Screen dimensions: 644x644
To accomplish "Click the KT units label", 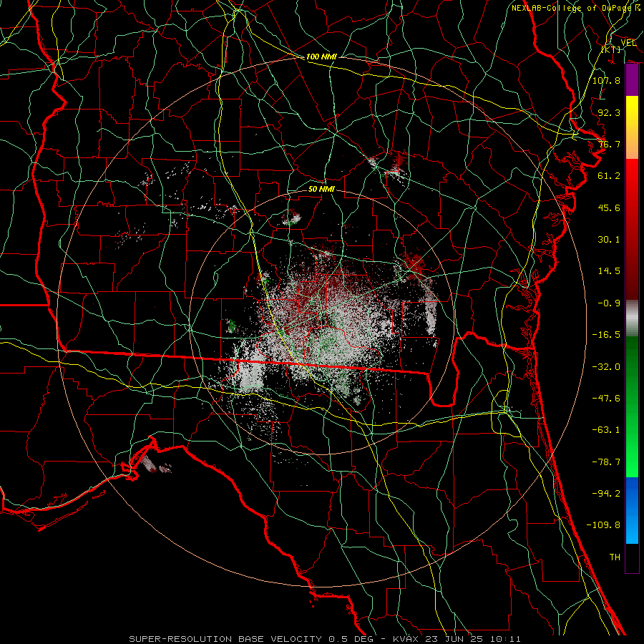I will pos(611,49).
